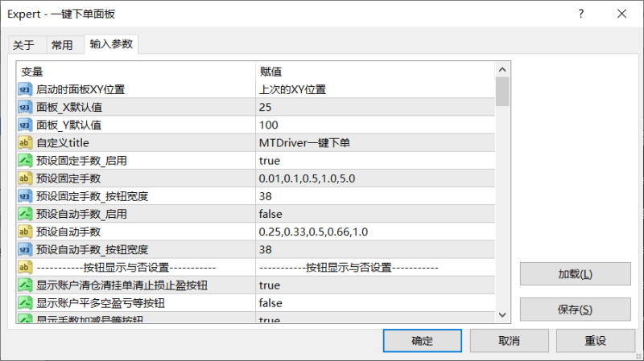This screenshot has width=644, height=361.
Task: Click the 确定 button
Action: [422, 340]
